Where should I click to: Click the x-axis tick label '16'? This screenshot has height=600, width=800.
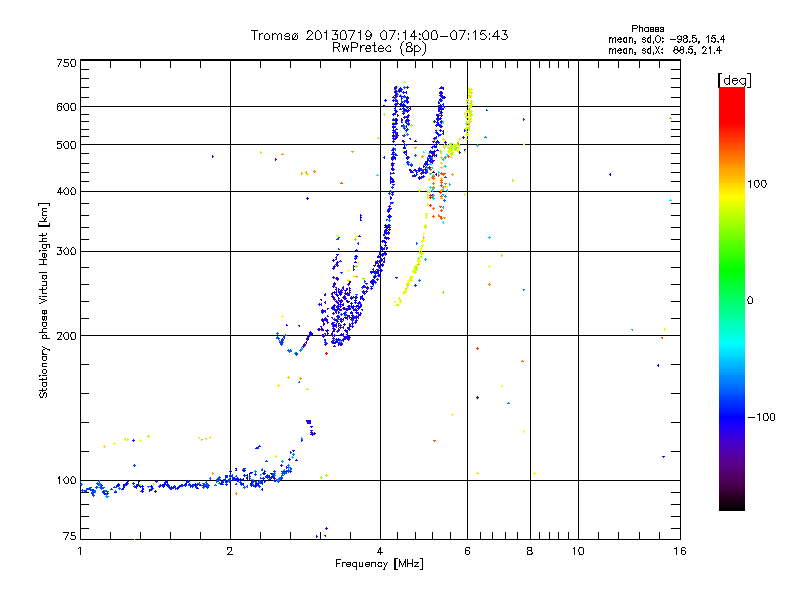[x=680, y=551]
